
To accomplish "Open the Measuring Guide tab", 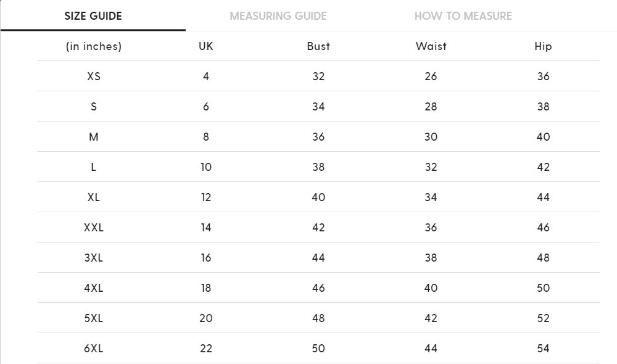I will tap(278, 16).
